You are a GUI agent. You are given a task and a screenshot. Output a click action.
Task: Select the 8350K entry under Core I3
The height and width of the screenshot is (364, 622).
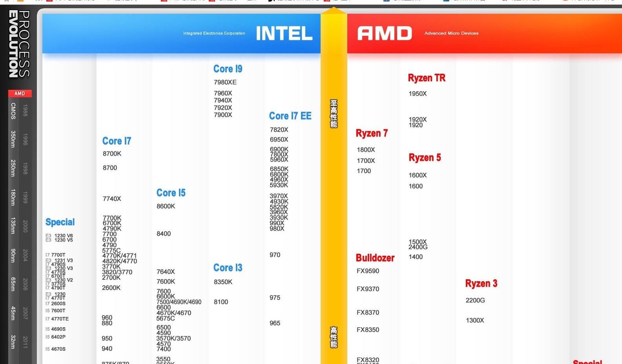point(223,282)
